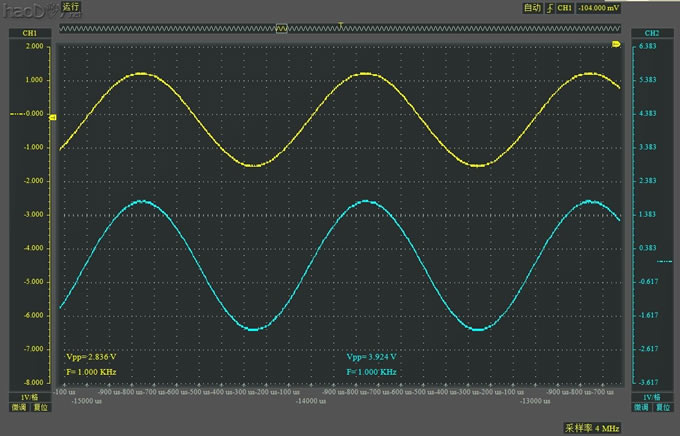Image resolution: width=680 pixels, height=436 pixels.
Task: Click the yellow Vpp=2.836 V measurement readout
Action: coord(91,356)
